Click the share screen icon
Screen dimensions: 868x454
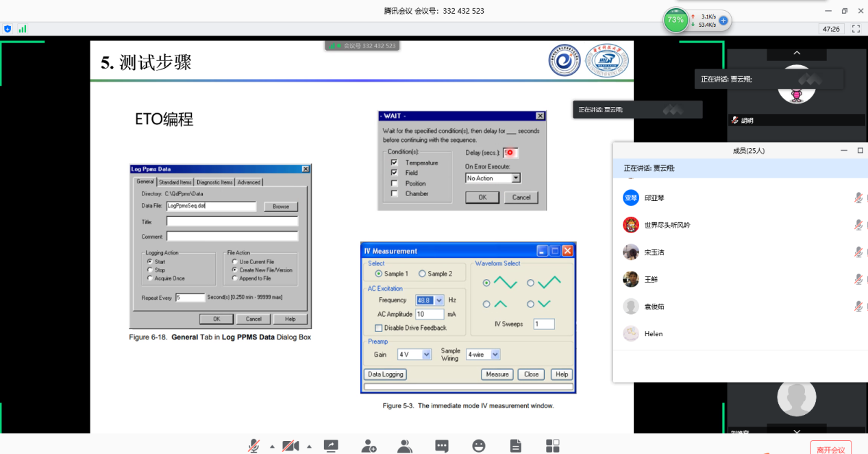coord(331,446)
